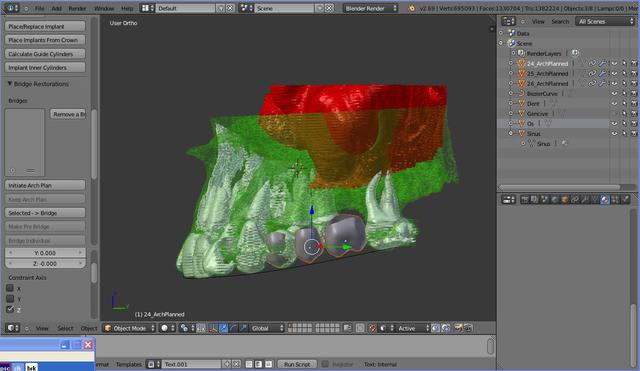Click the Run Script button
The width and height of the screenshot is (640, 371).
[x=297, y=364]
